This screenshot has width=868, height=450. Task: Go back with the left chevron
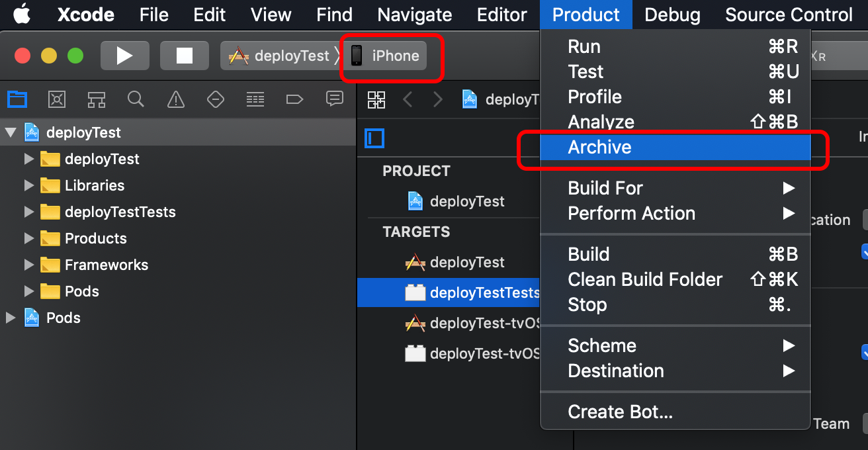click(408, 100)
